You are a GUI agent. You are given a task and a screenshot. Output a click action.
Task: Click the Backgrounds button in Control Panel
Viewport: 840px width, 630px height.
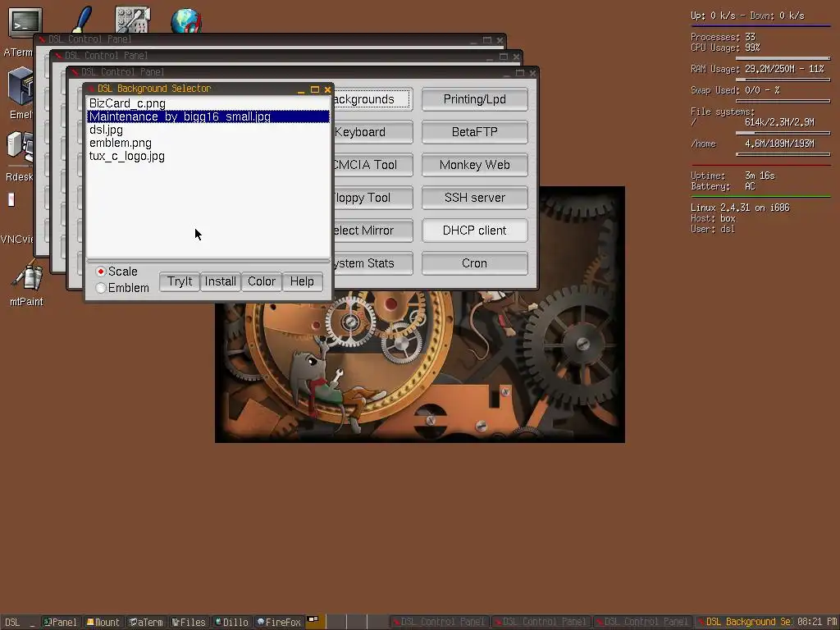click(x=373, y=99)
